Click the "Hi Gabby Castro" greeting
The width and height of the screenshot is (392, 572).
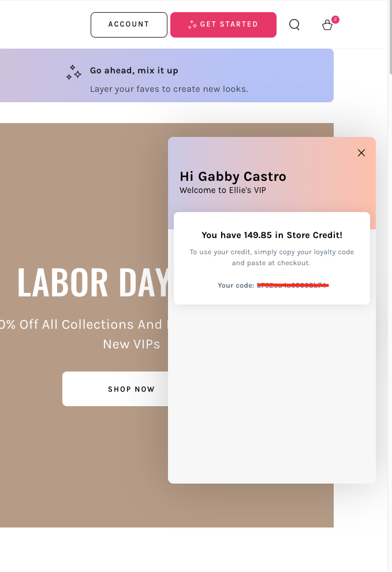coord(233,176)
